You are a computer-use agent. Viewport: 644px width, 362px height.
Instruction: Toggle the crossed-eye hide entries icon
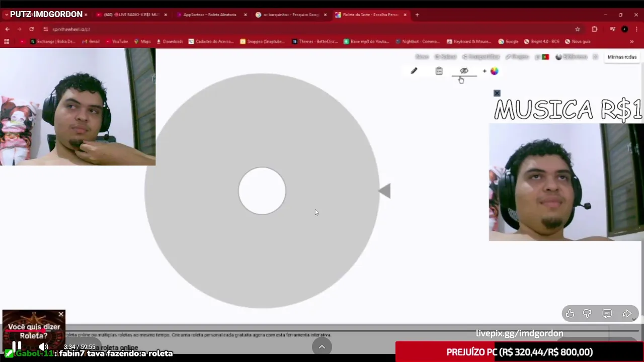click(464, 71)
